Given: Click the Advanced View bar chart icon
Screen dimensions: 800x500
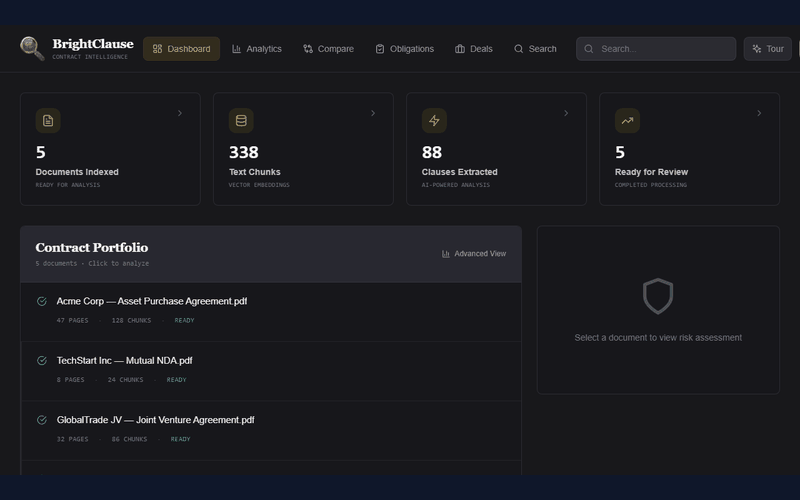Looking at the screenshot, I should tap(446, 254).
